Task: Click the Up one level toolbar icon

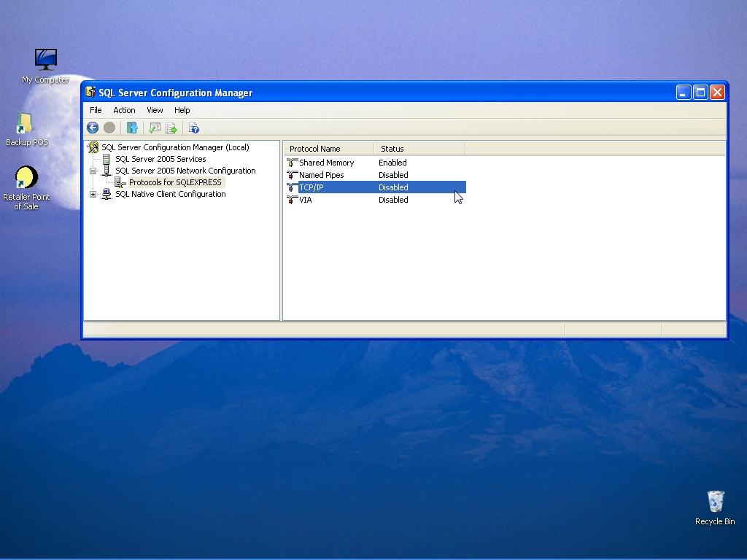Action: (132, 128)
